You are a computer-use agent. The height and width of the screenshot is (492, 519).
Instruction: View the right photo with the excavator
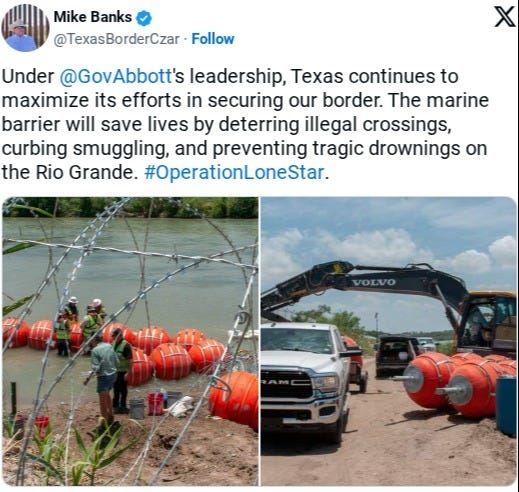pyautogui.click(x=389, y=341)
